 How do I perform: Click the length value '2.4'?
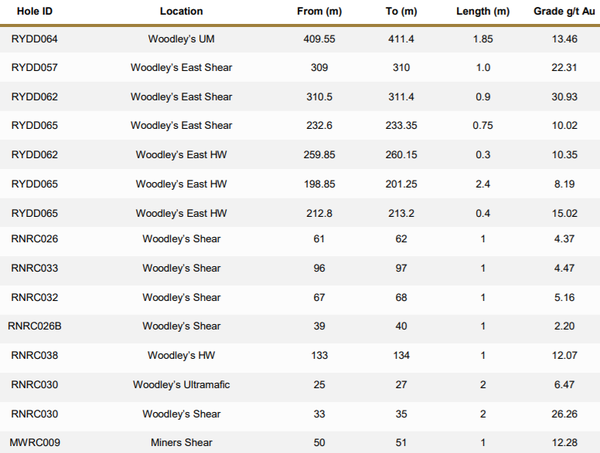click(x=483, y=184)
